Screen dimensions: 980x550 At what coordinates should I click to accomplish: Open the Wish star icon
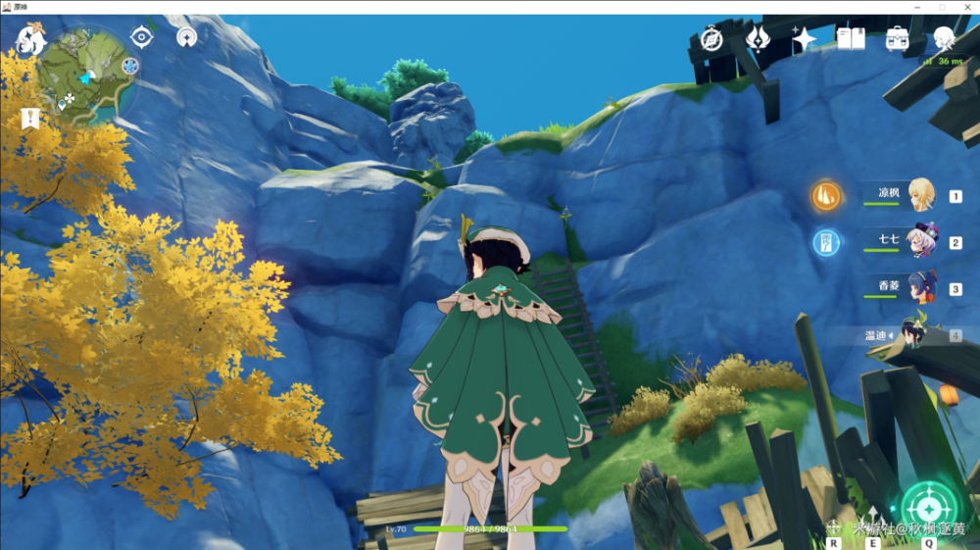click(x=804, y=39)
